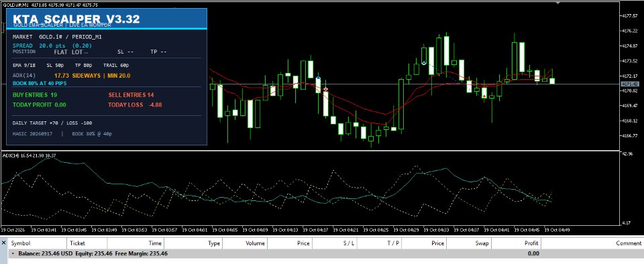Click the SELL ENTRIES 14 counter
Screen dimensions: 644x264
click(131, 95)
